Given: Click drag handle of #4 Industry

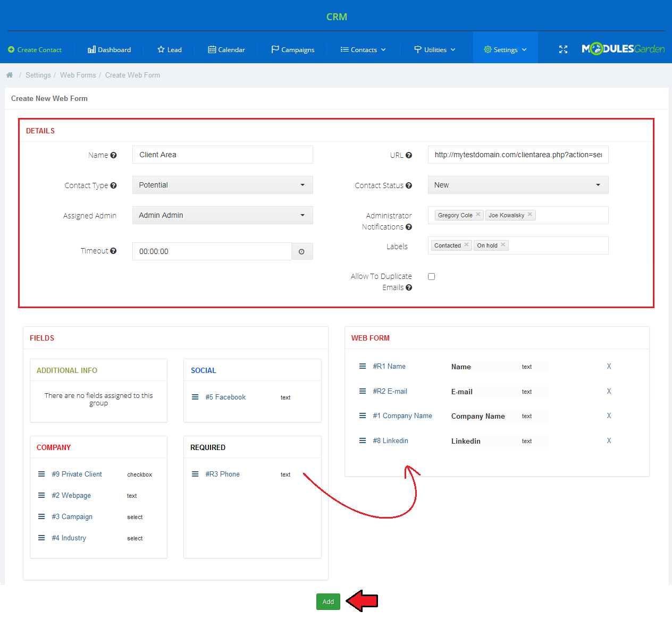Looking at the screenshot, I should click(41, 538).
